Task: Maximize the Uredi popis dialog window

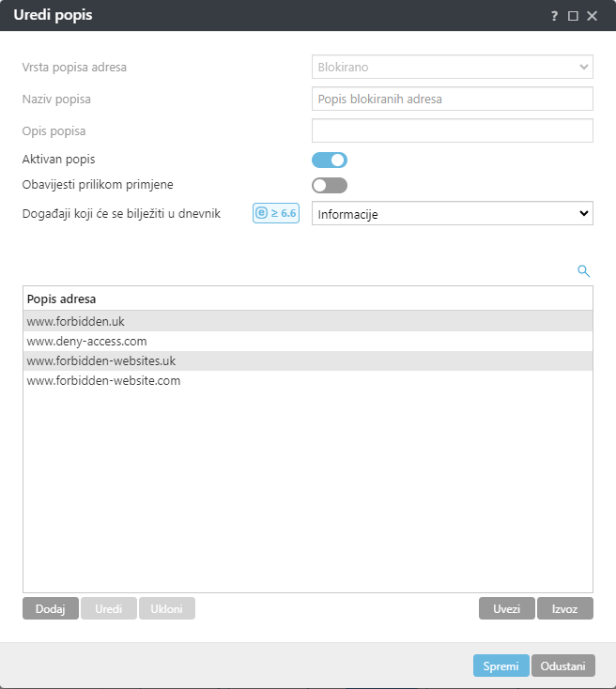Action: point(573,16)
